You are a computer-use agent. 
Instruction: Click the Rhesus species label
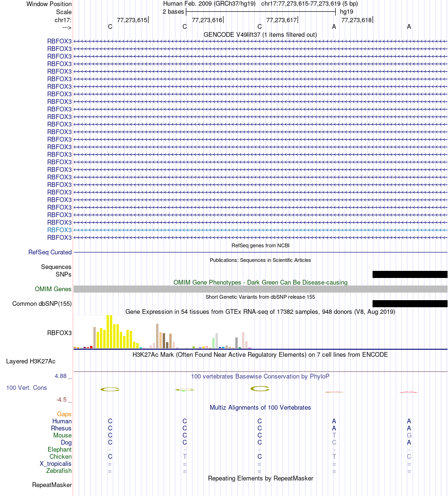click(61, 429)
